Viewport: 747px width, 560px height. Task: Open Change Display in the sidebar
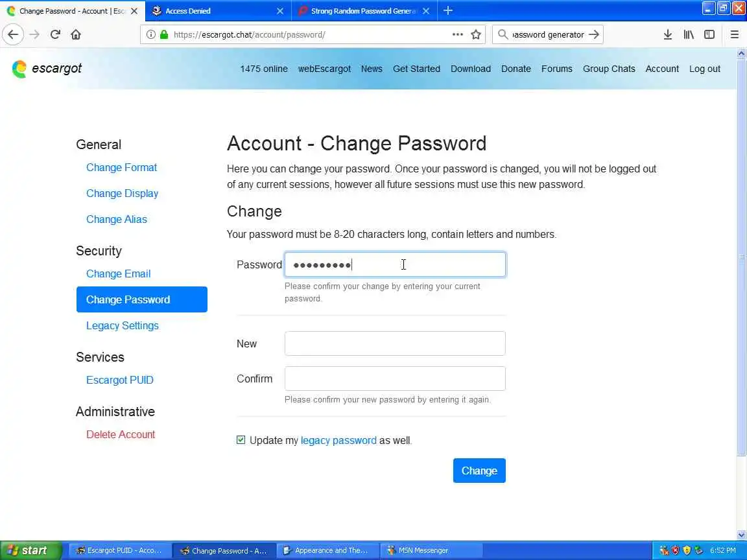(x=122, y=193)
